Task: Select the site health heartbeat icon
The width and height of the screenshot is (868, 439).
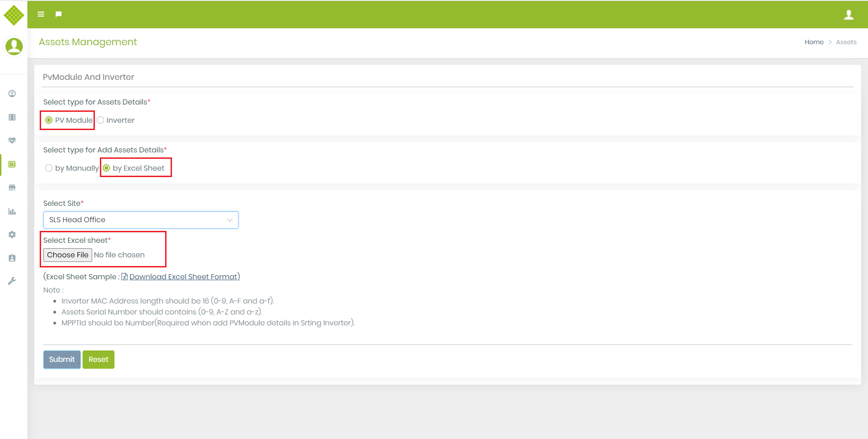Action: tap(11, 140)
